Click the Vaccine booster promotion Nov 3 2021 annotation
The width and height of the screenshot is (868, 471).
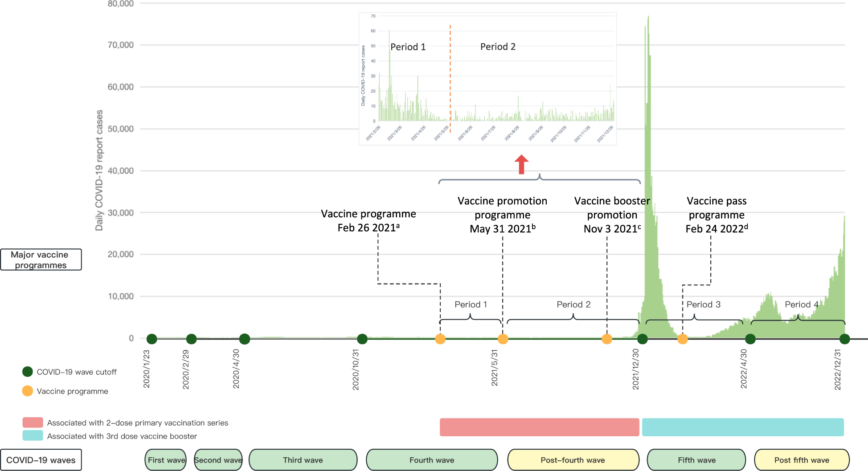pos(612,215)
